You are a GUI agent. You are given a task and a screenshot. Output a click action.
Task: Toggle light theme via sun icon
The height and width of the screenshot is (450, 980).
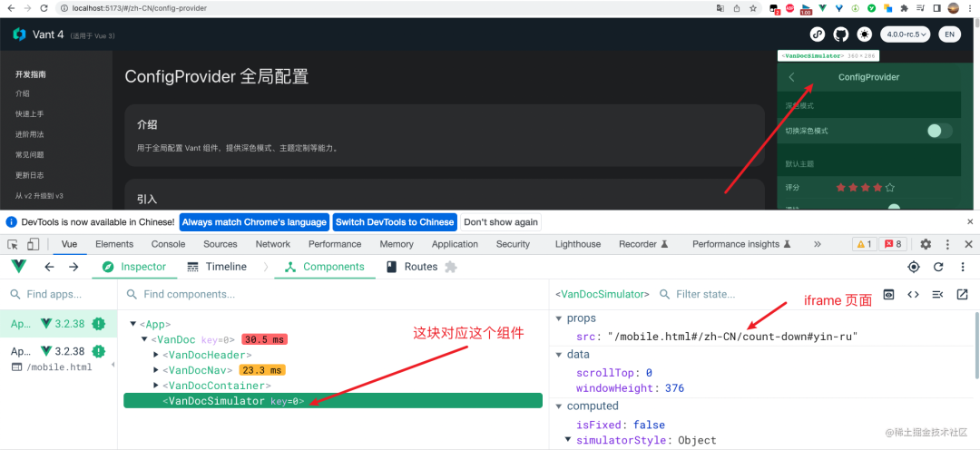(x=865, y=34)
